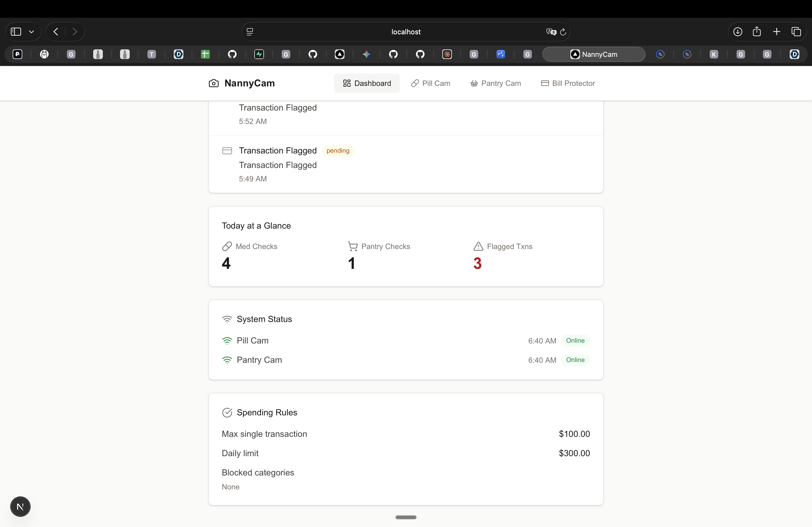This screenshot has height=527, width=812.
Task: Toggle the Safari sidebar
Action: (x=16, y=32)
